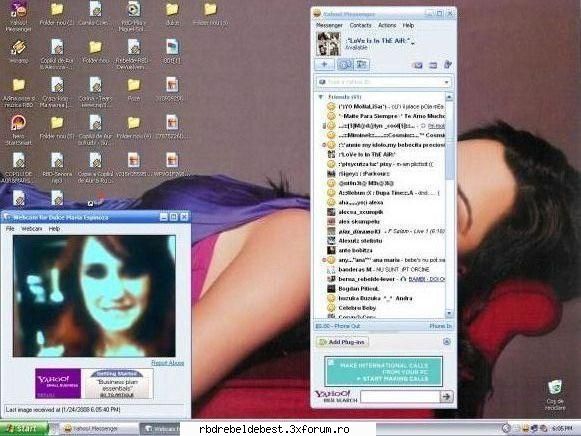The image size is (581, 436).
Task: Click the 'Report Abuse' link
Action: (x=167, y=363)
